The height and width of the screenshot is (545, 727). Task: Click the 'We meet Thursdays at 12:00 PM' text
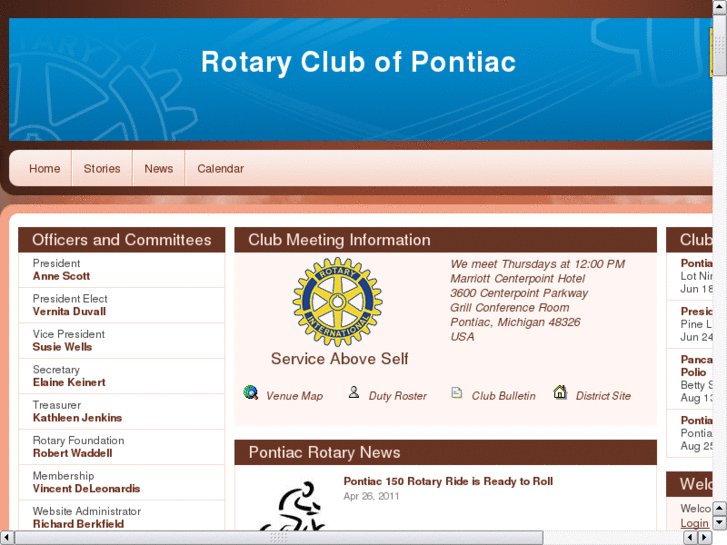click(537, 264)
